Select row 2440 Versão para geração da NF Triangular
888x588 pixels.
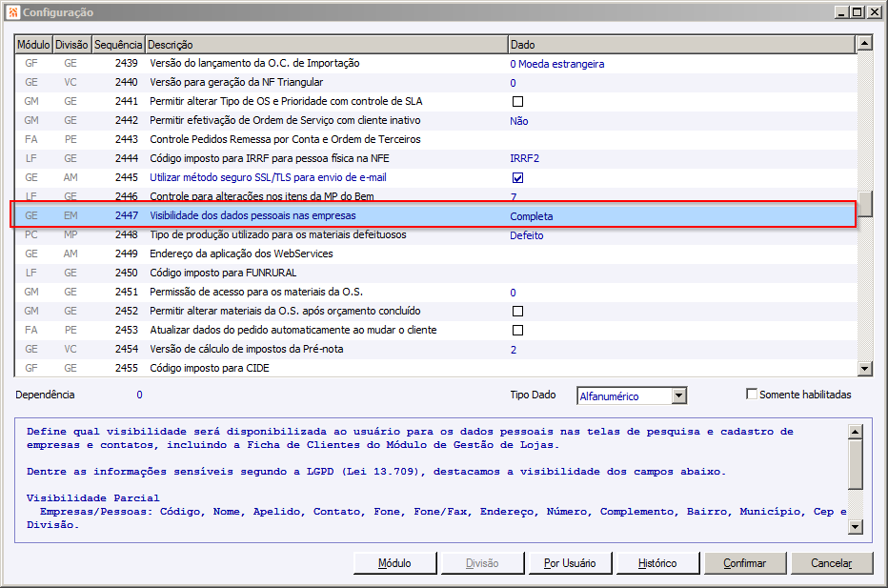point(434,83)
